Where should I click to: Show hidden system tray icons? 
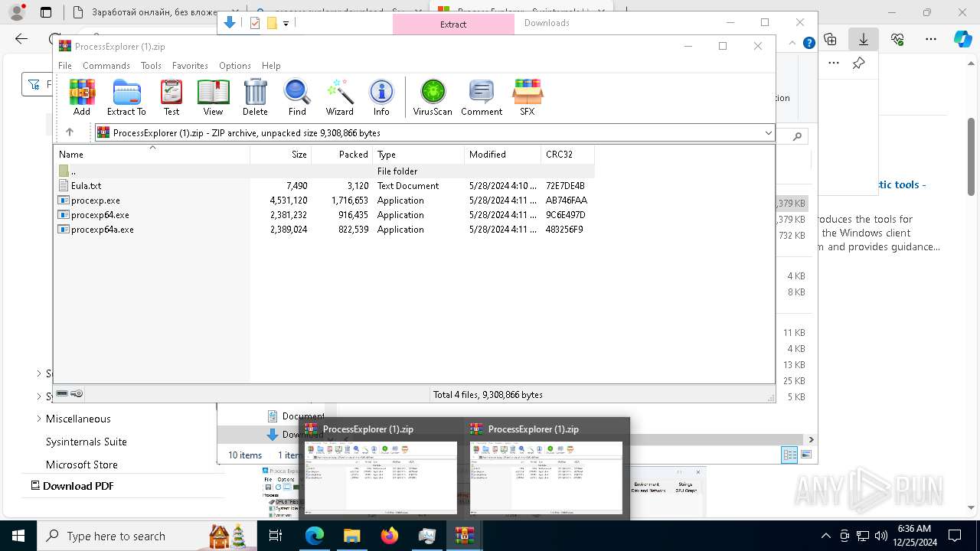click(x=825, y=536)
